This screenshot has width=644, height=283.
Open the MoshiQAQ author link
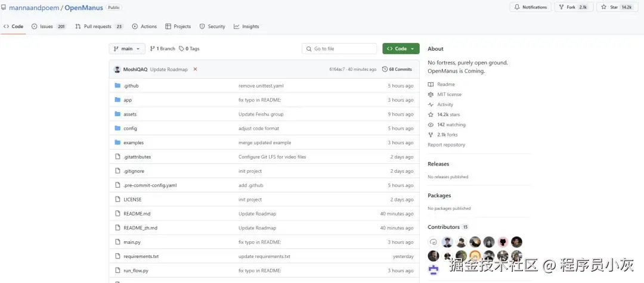coord(135,69)
